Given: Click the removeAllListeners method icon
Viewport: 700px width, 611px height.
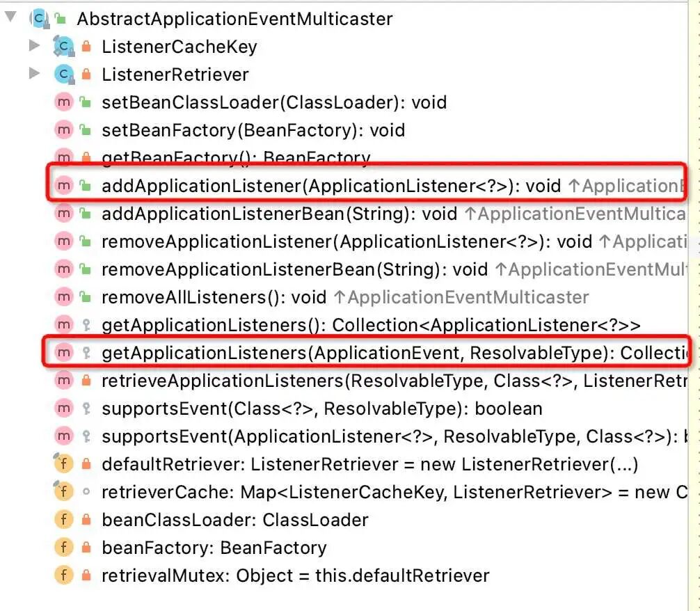Looking at the screenshot, I should coord(64,297).
